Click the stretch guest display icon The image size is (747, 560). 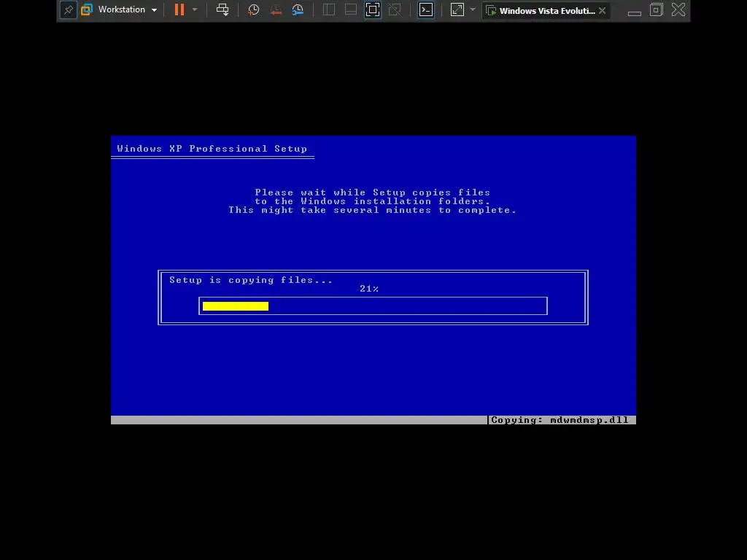pyautogui.click(x=457, y=9)
